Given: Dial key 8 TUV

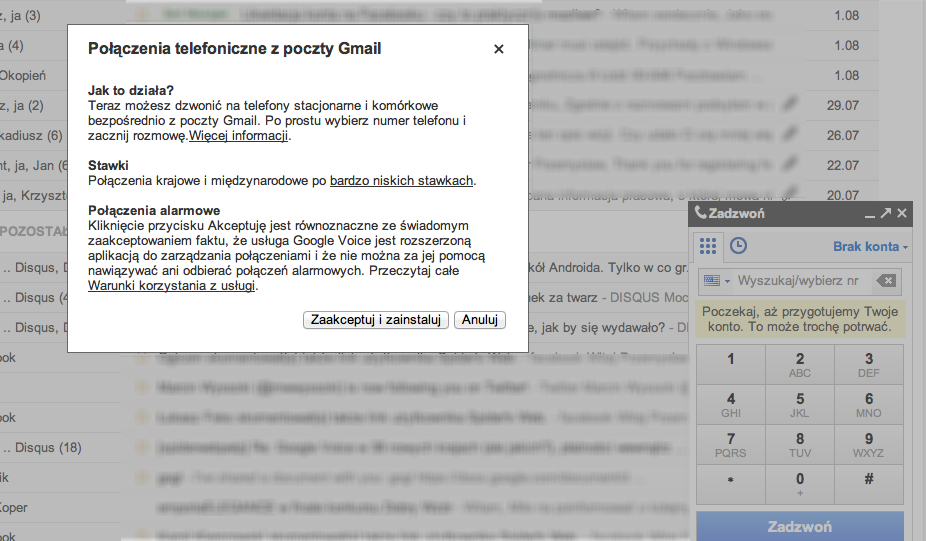Looking at the screenshot, I should [x=800, y=445].
